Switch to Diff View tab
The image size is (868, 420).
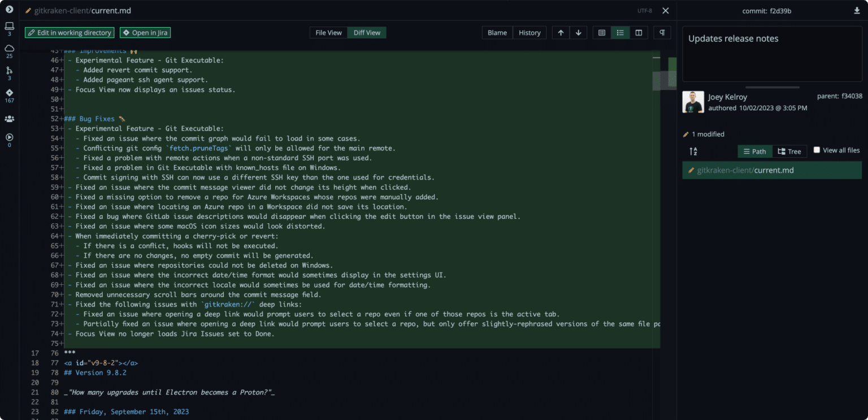(x=367, y=33)
